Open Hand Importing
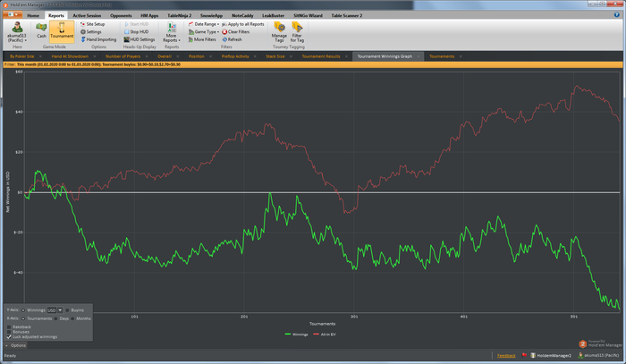The image size is (626, 364). (x=98, y=39)
